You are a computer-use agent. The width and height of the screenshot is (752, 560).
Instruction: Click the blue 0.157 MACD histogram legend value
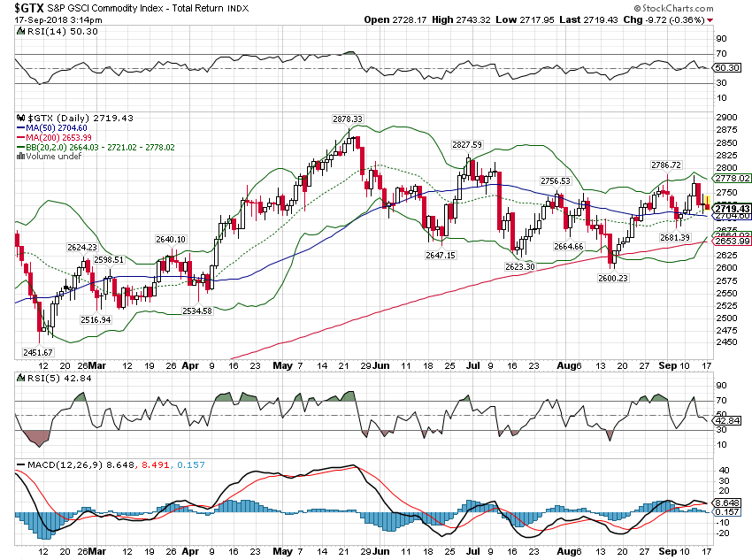pos(191,465)
